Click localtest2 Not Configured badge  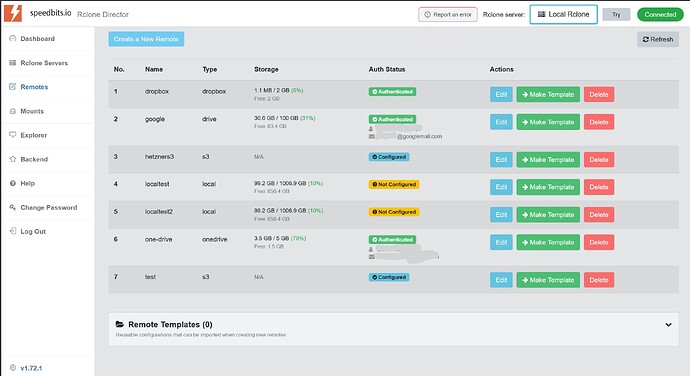point(394,212)
